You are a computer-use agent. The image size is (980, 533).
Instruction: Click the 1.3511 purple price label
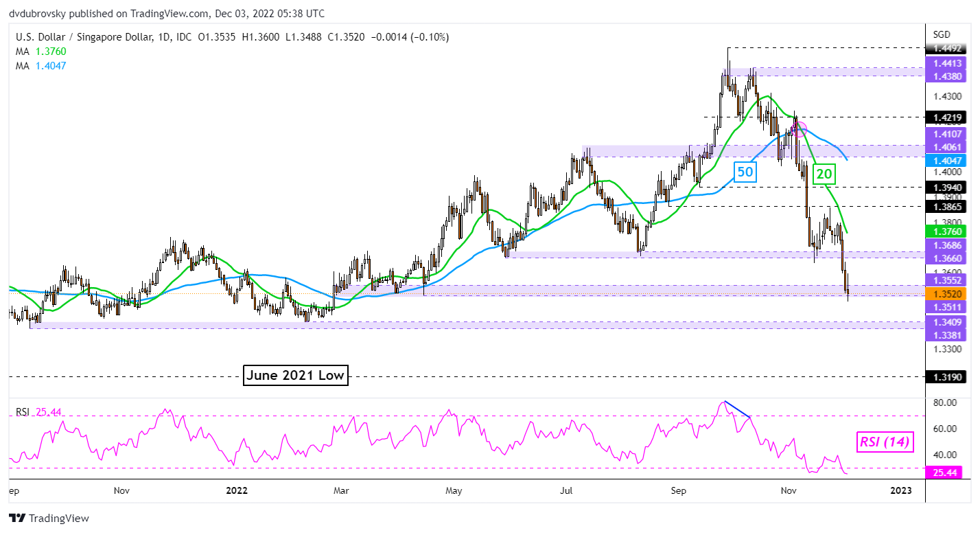(946, 306)
